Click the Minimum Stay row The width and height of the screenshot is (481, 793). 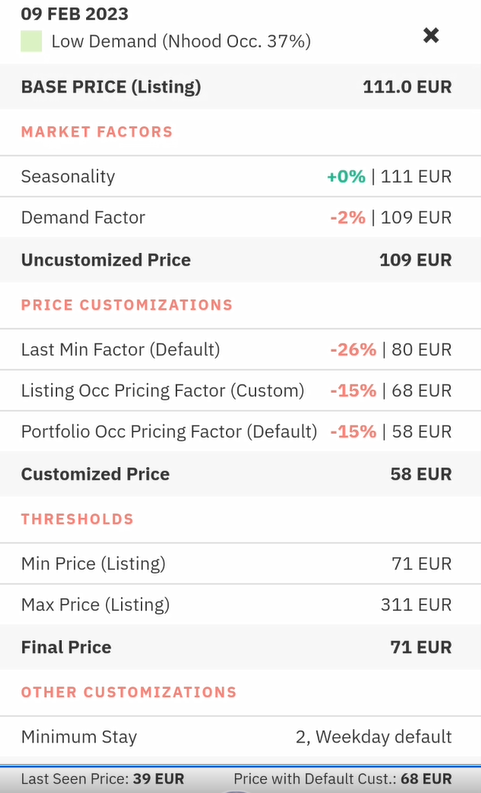click(240, 737)
